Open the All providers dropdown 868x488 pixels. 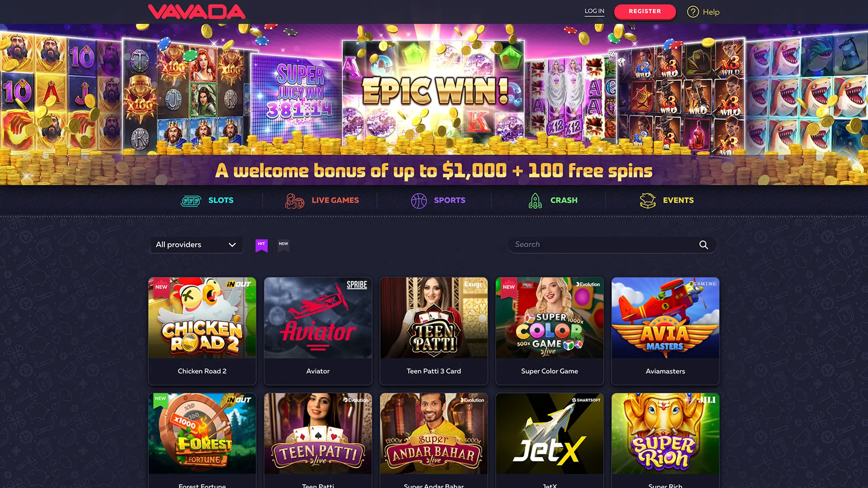point(197,245)
